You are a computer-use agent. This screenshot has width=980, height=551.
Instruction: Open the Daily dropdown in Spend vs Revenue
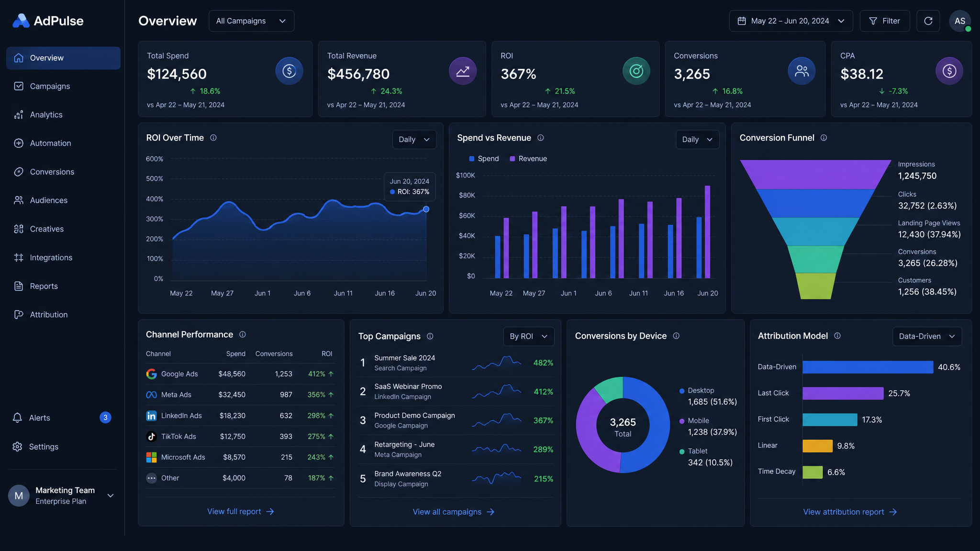point(697,140)
